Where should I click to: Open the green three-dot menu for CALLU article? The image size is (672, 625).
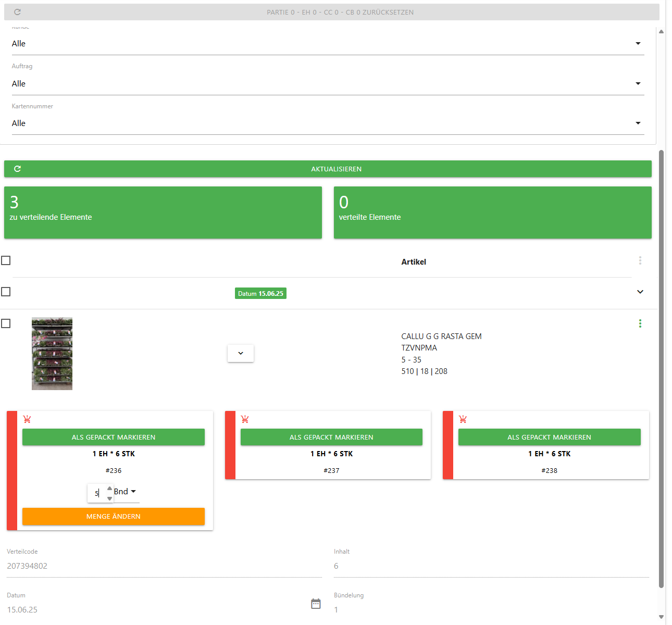(640, 323)
